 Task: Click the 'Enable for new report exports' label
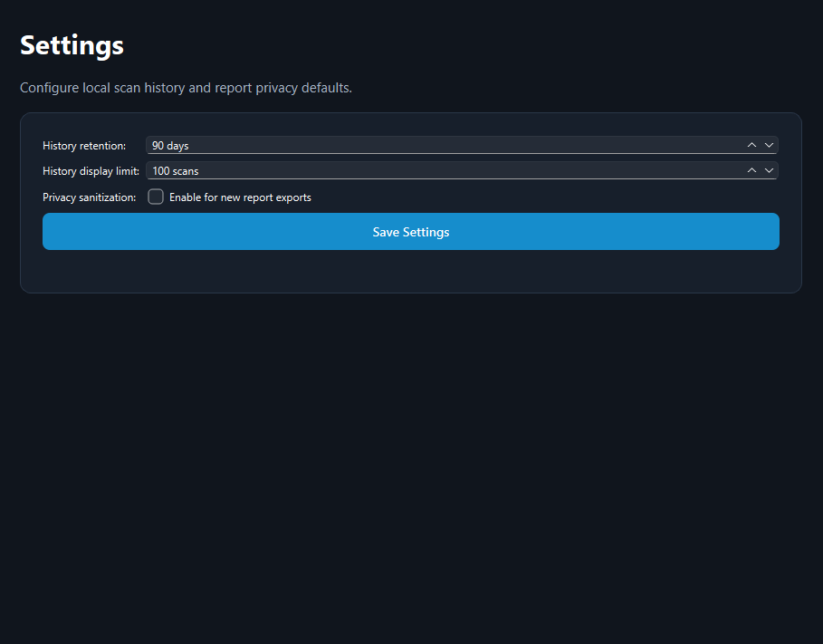point(241,197)
